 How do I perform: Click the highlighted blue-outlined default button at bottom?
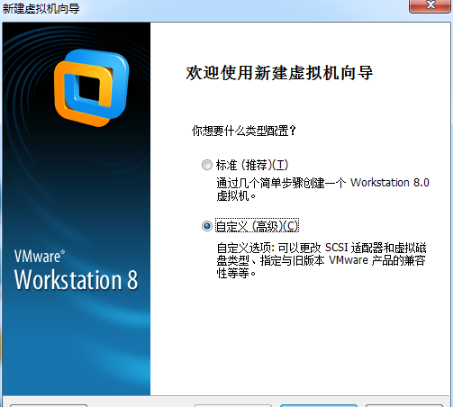(x=319, y=405)
